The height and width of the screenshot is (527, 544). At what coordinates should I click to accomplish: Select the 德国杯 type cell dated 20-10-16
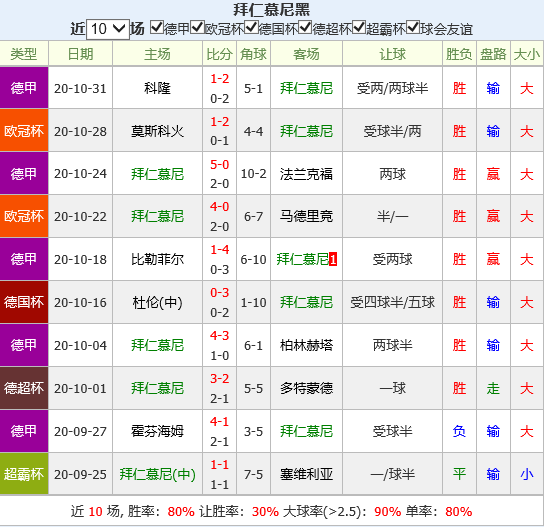point(24,302)
